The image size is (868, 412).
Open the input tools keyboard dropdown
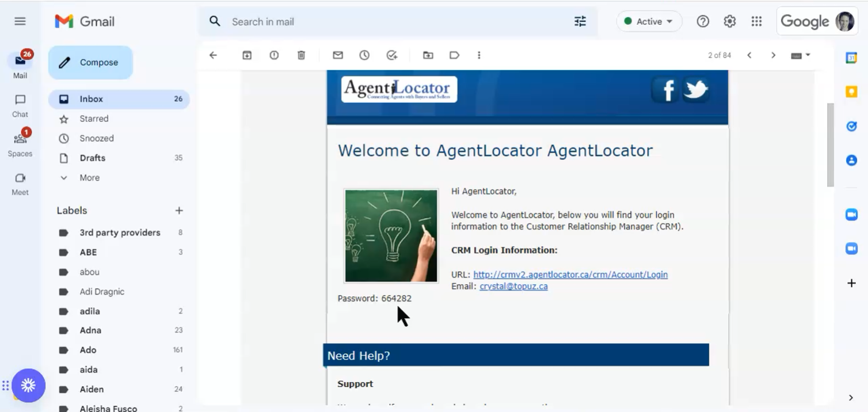pos(801,55)
